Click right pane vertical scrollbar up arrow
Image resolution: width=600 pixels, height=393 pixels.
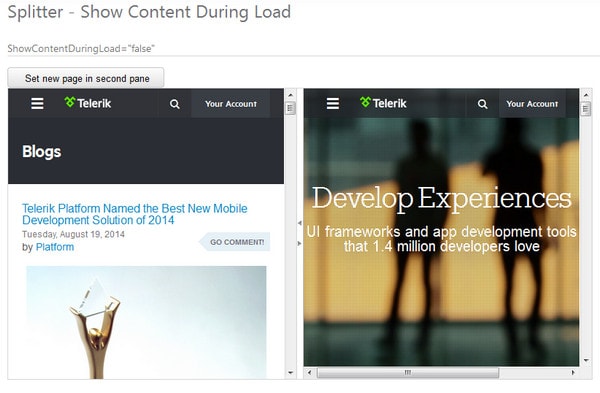586,95
